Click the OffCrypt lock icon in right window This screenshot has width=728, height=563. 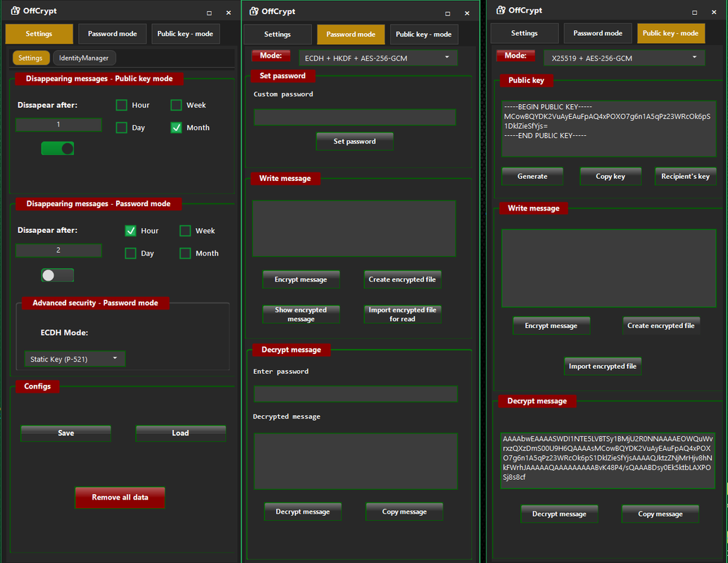[501, 11]
